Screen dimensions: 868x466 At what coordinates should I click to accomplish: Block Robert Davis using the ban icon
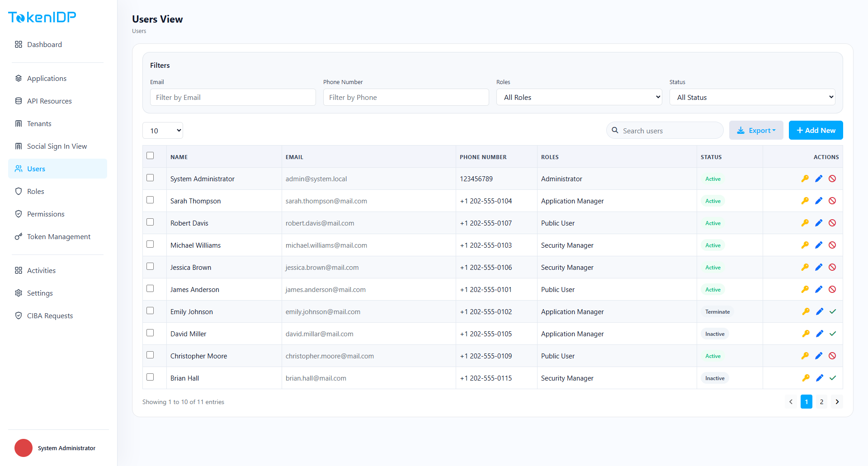click(832, 223)
